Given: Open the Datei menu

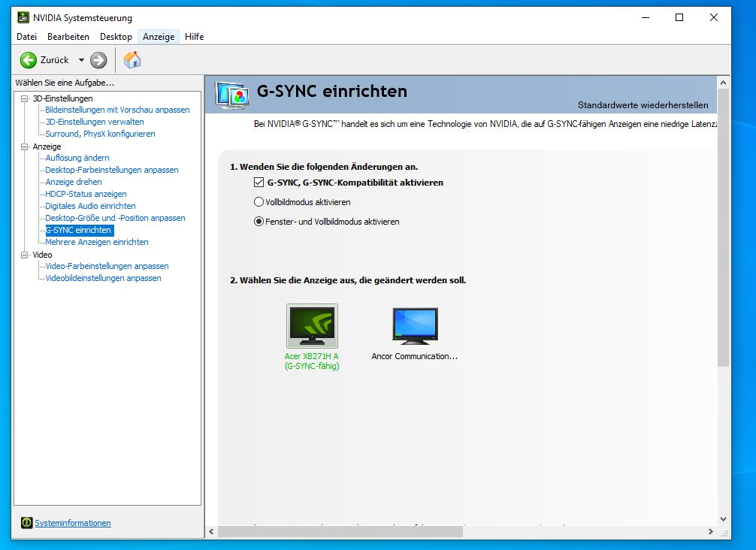Looking at the screenshot, I should tap(26, 37).
